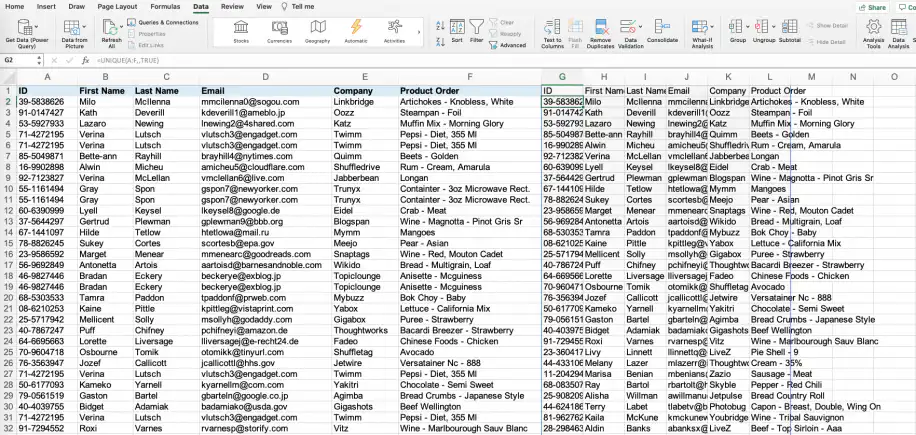Screen dimensions: 916x435
Task: Select cell 'htetlowa@mail.ru'
Action: 265,232
